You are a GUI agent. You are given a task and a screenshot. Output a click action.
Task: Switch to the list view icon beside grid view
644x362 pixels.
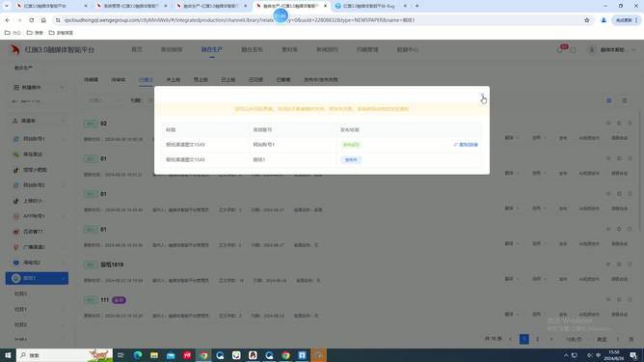pyautogui.click(x=625, y=100)
